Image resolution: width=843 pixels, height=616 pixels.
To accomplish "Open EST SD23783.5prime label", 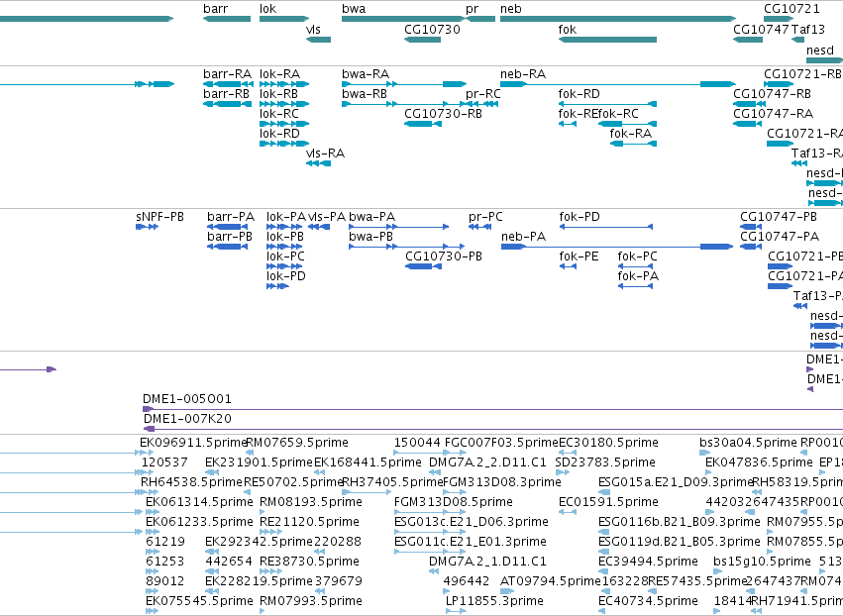I will 605,462.
